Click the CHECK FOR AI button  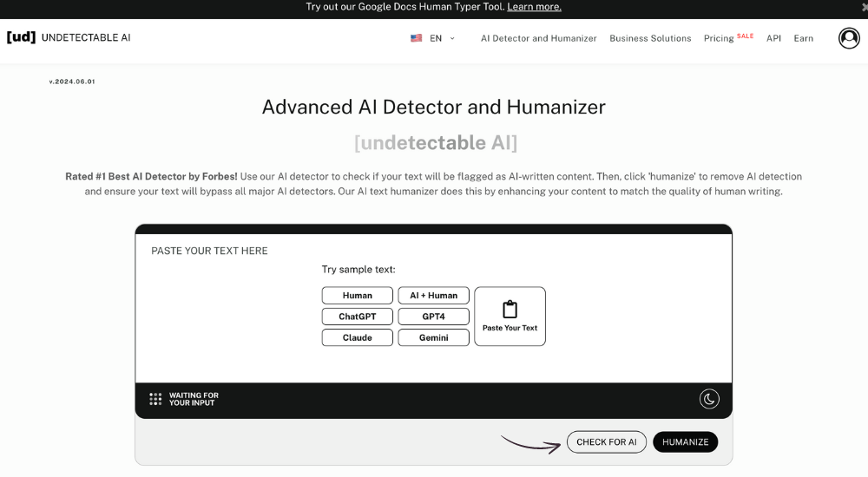(606, 442)
